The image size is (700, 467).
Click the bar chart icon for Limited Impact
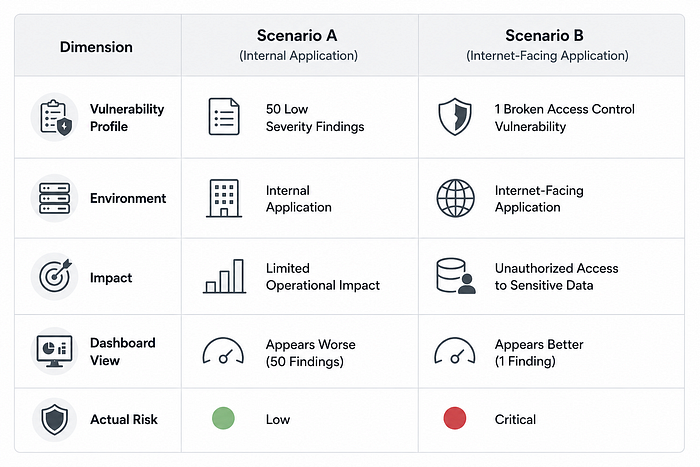pyautogui.click(x=225, y=276)
